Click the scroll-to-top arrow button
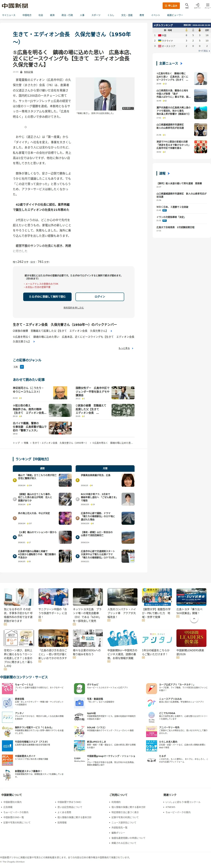The height and width of the screenshot is (868, 211). [194, 619]
